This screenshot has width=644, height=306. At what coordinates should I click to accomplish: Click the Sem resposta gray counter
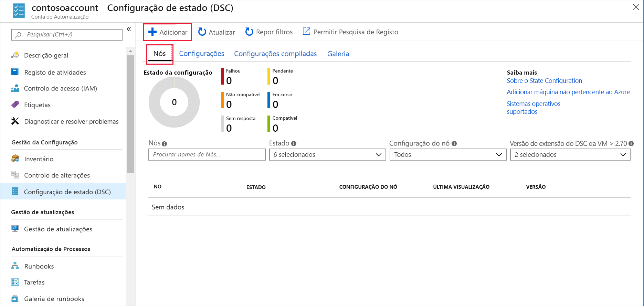pyautogui.click(x=238, y=124)
